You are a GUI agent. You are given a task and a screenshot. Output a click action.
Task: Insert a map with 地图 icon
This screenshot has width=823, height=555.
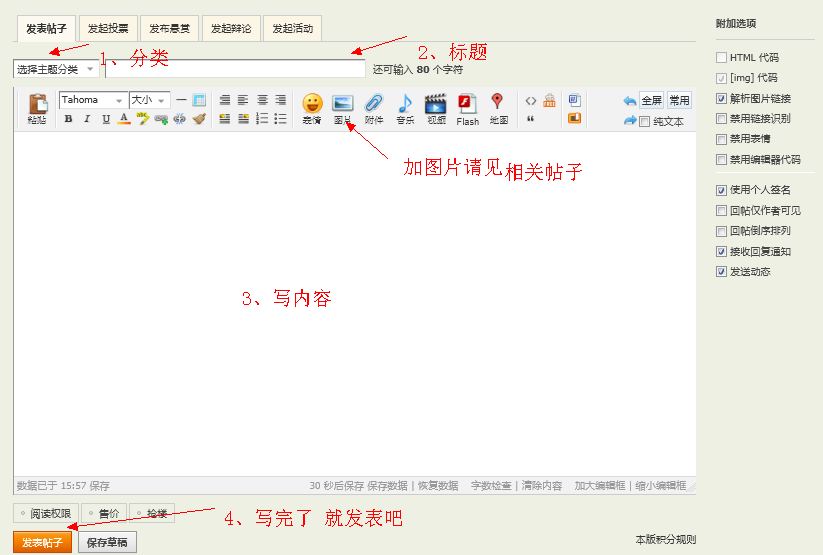tap(498, 108)
